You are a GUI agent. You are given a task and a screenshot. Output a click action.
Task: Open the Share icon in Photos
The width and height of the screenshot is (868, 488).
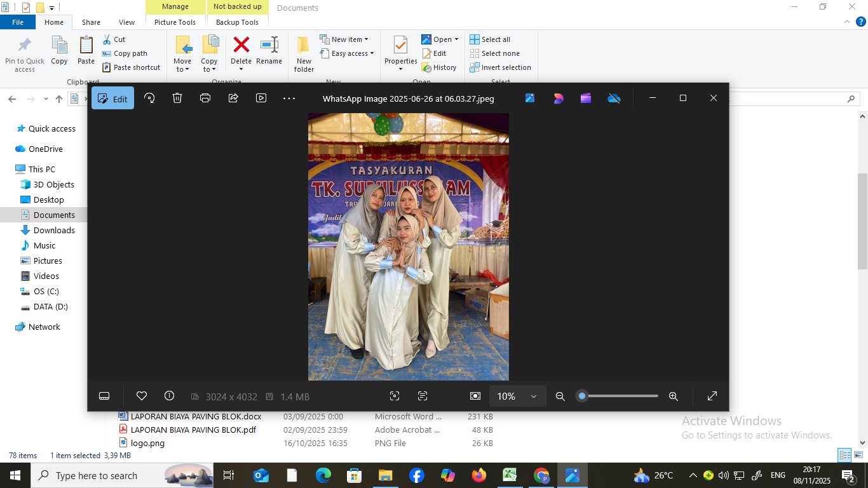coord(233,98)
